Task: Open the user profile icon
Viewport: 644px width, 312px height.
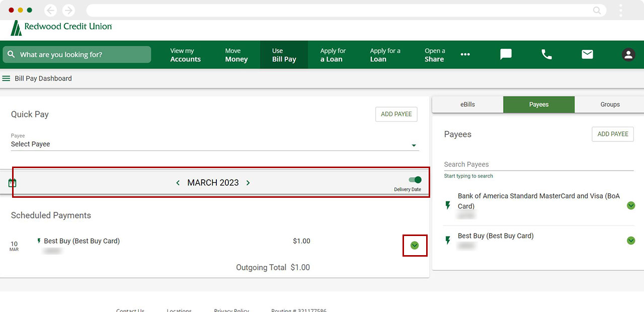Action: tap(628, 54)
